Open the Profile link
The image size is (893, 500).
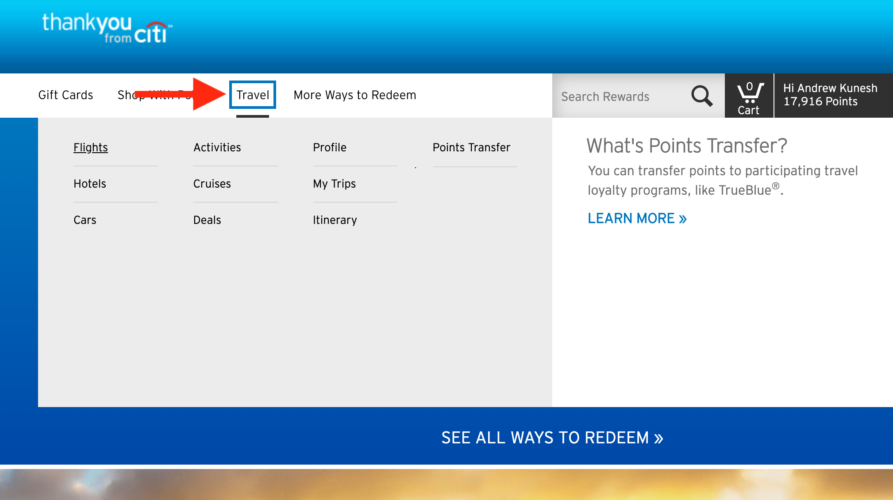(x=329, y=148)
